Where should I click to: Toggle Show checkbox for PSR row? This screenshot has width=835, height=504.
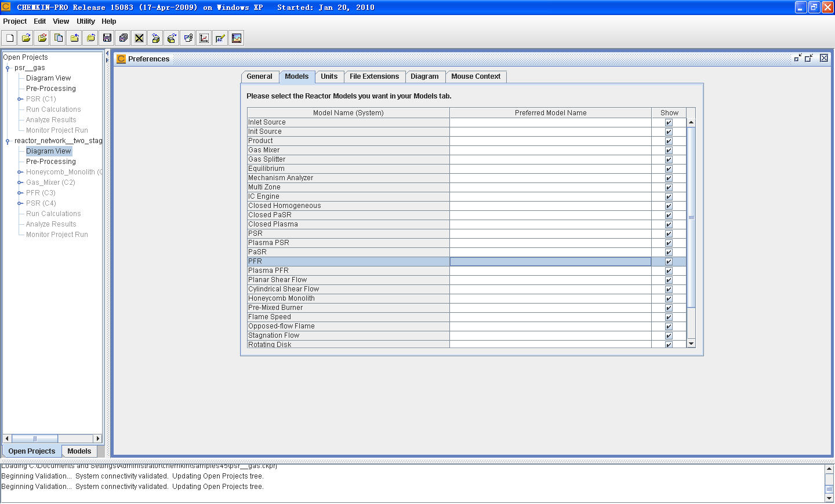tap(669, 233)
